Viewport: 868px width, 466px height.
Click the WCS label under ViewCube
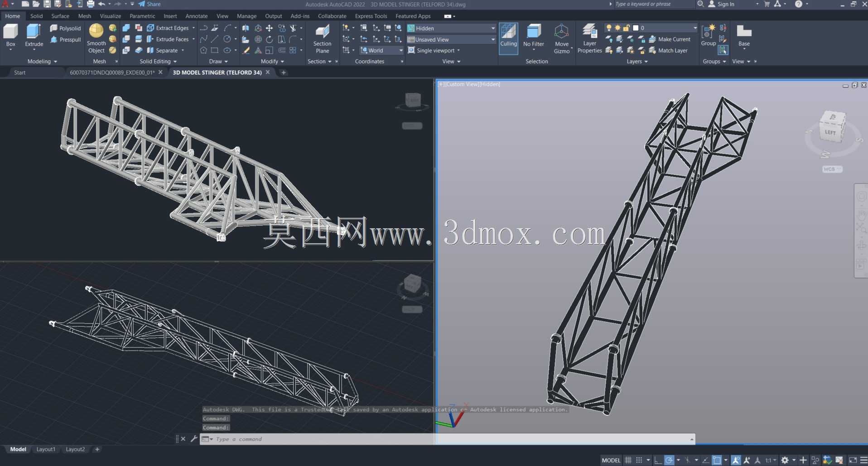coord(832,169)
